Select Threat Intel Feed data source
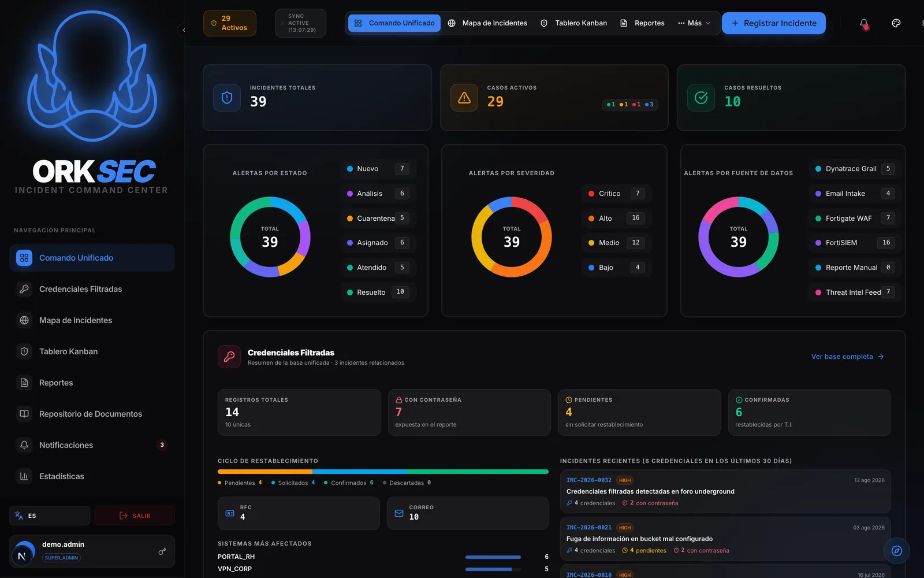 coord(855,292)
